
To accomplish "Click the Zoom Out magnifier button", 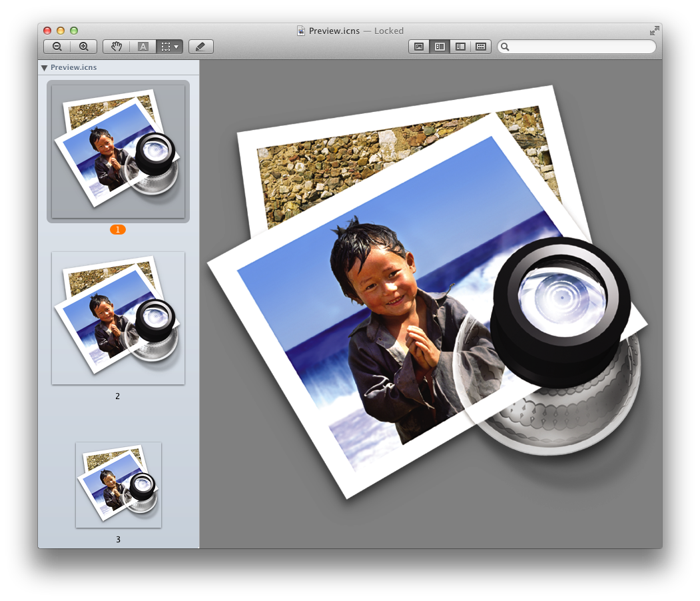I will click(57, 47).
